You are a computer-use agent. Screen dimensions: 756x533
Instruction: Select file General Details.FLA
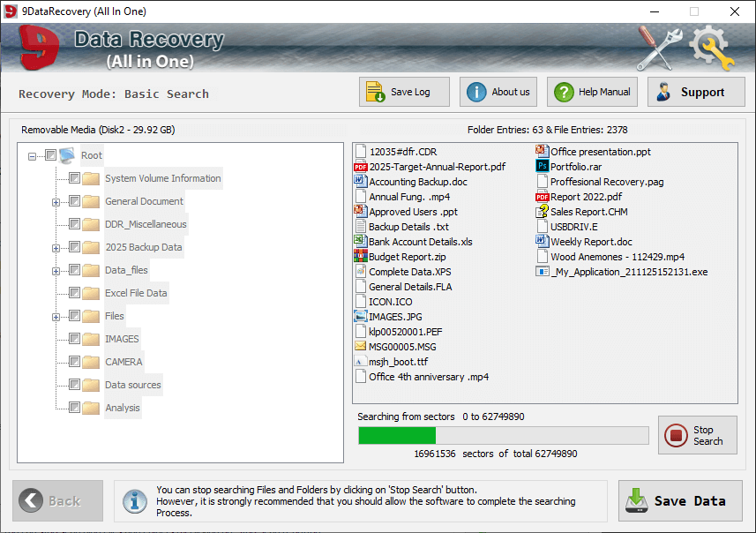tap(410, 287)
